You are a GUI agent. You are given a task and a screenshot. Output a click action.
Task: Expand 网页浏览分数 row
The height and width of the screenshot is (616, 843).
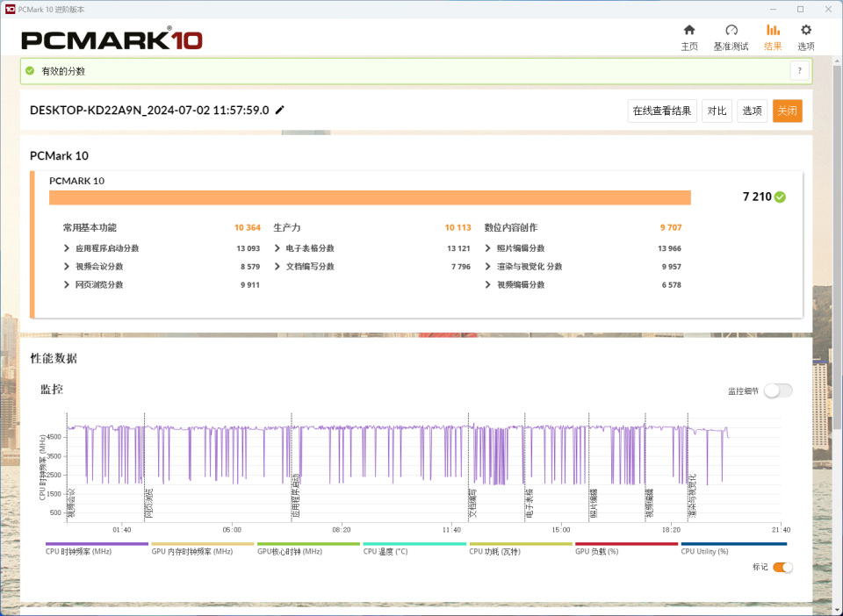pyautogui.click(x=67, y=284)
